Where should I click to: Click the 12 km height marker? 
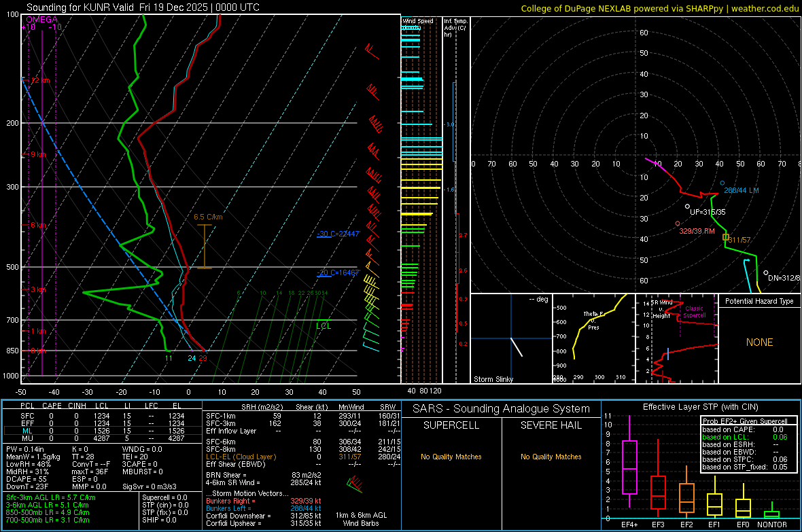point(40,80)
